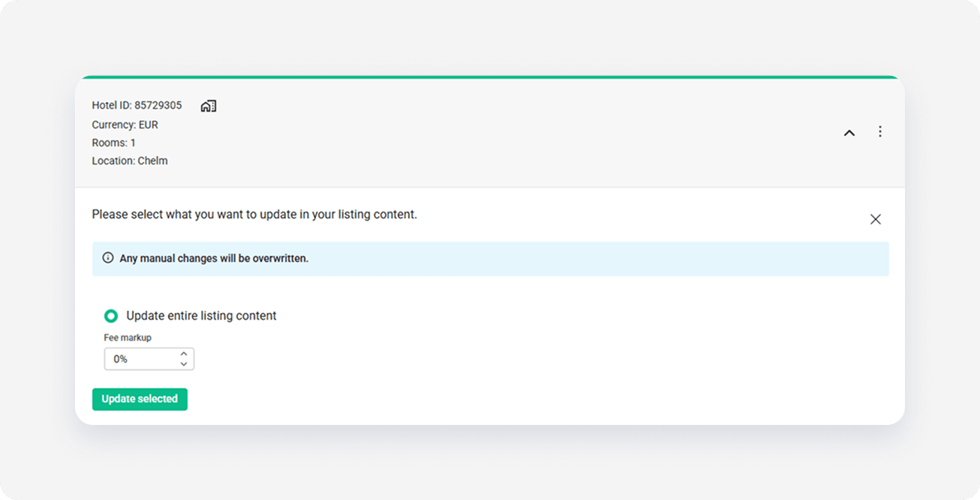Click the Currency: EUR text

pyautogui.click(x=125, y=125)
